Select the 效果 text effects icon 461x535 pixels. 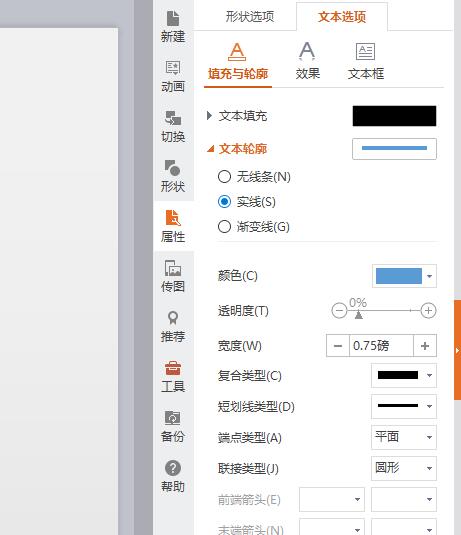click(x=307, y=61)
